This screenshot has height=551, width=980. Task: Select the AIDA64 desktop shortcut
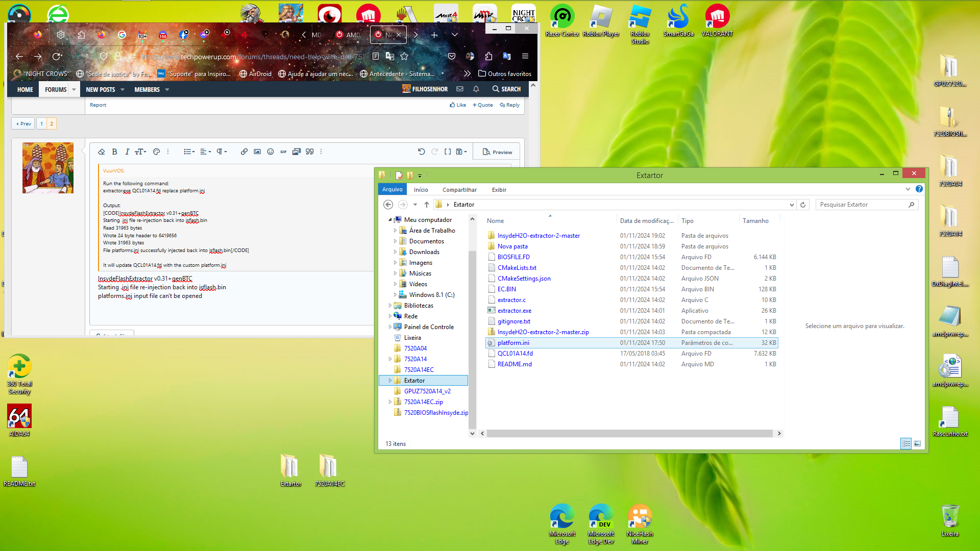click(19, 421)
